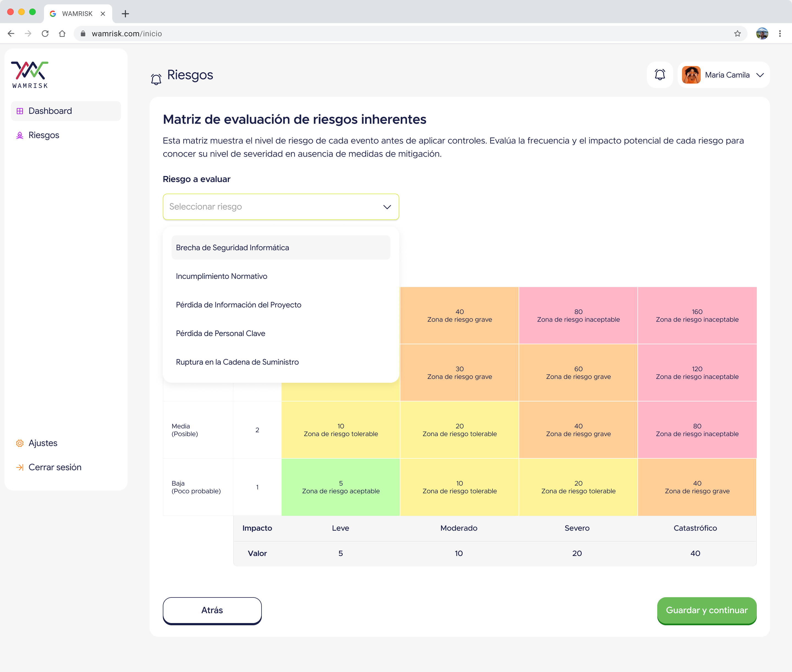Viewport: 792px width, 672px height.
Task: Open the Dashboard sidebar item
Action: tap(66, 111)
